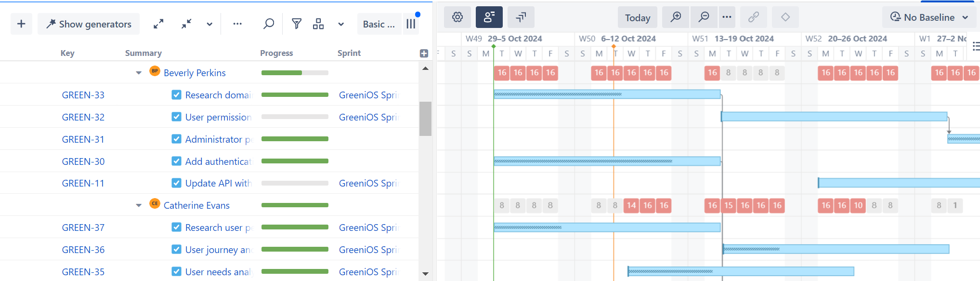Viewport: 980px width, 281px height.
Task: Open Gantt chart settings gear
Action: (x=457, y=17)
